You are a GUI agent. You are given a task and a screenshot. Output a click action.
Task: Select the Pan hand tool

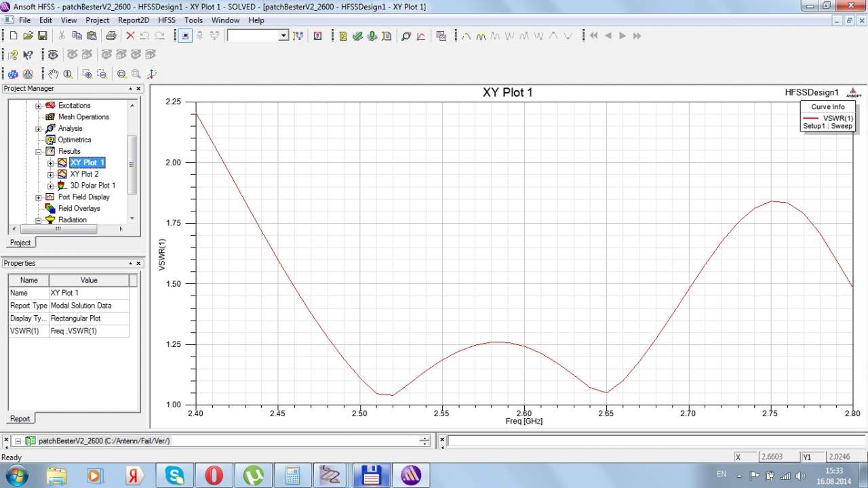tap(53, 74)
